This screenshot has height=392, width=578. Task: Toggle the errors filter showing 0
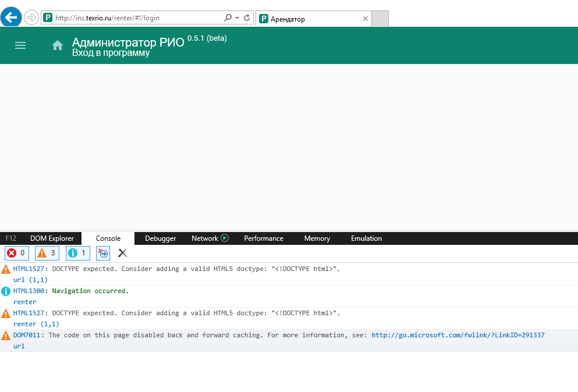click(17, 253)
